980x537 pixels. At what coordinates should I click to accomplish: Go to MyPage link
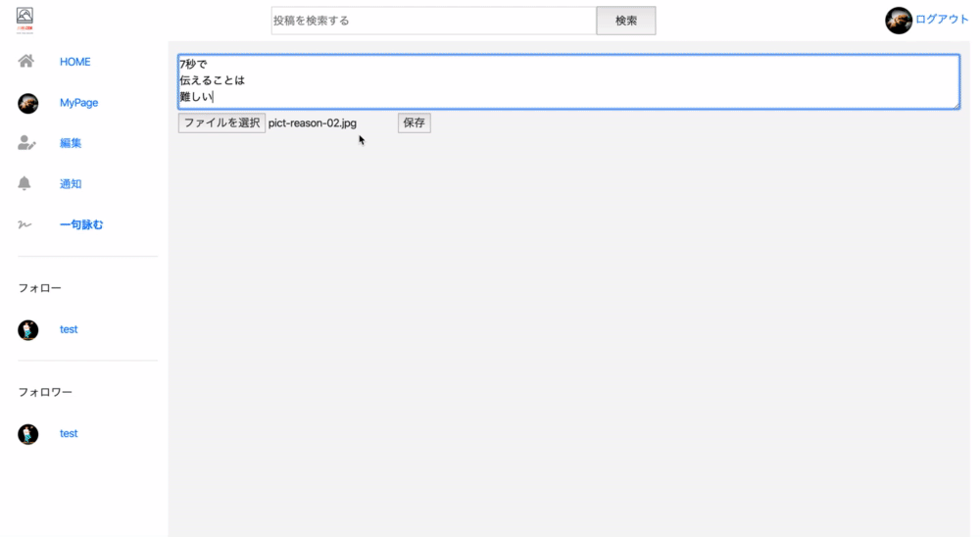click(x=78, y=103)
